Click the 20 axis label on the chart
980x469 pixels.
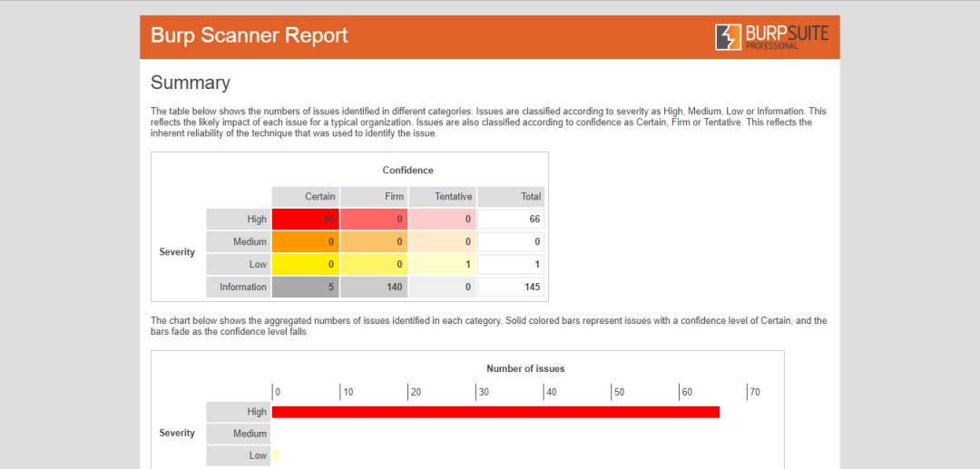416,392
